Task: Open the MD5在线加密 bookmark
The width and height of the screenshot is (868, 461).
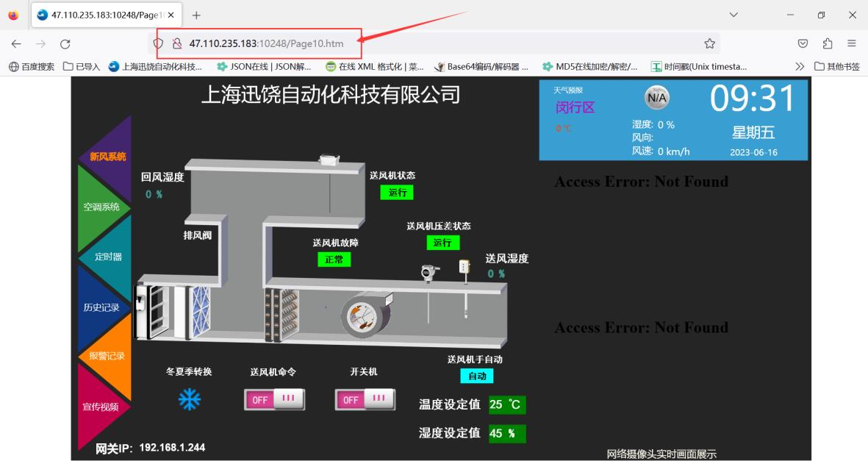Action: [x=590, y=66]
